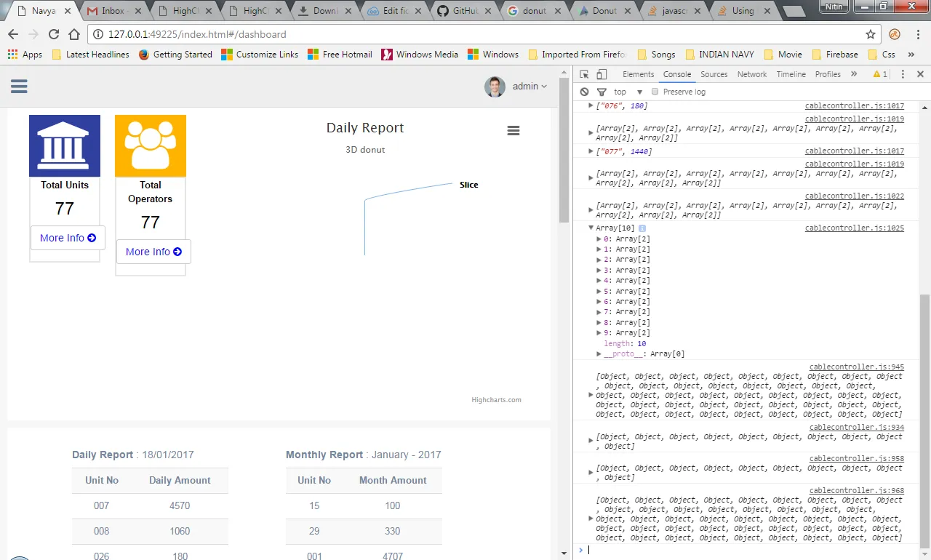The height and width of the screenshot is (560, 931).
Task: Click the orange extension icon beside the star
Action: pos(895,34)
